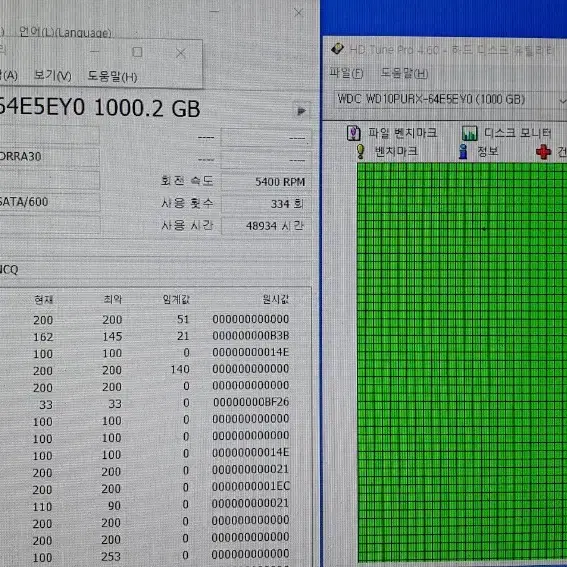Open the Health tab red cross icon
The height and width of the screenshot is (567, 567).
point(543,152)
